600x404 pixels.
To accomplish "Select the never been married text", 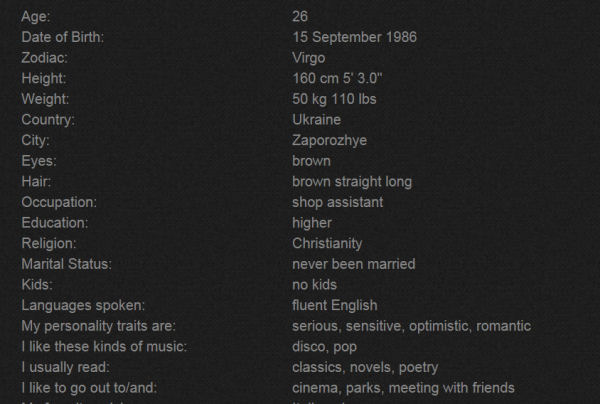I will [354, 264].
